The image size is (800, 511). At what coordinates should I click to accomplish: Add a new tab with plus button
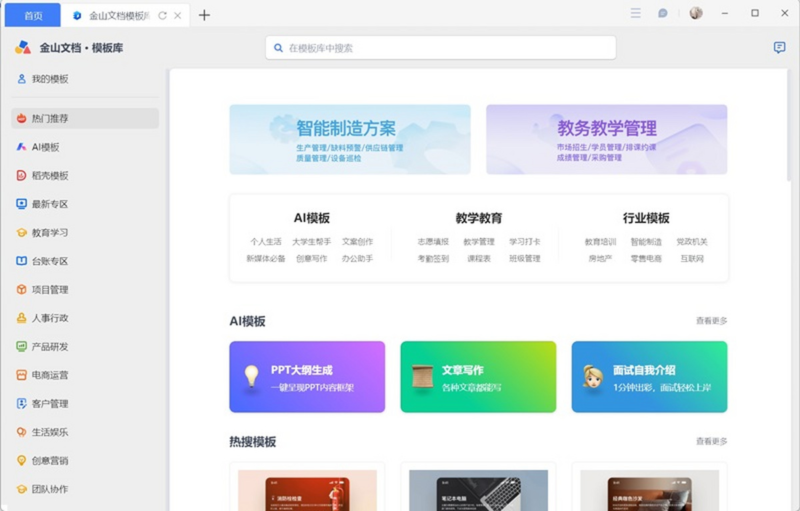point(204,15)
